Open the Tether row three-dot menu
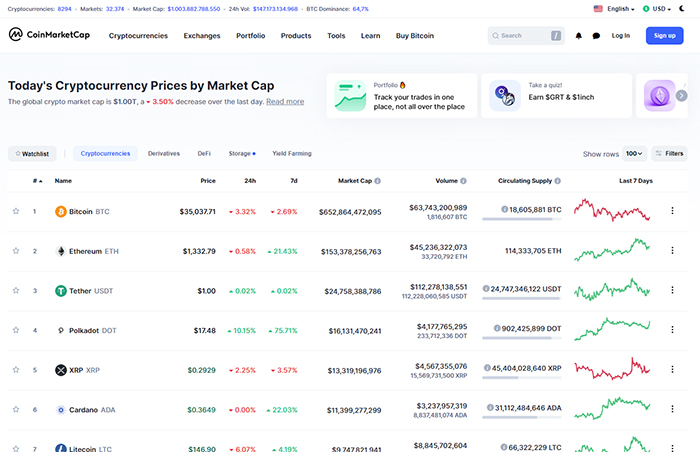The image size is (700, 452). click(672, 290)
